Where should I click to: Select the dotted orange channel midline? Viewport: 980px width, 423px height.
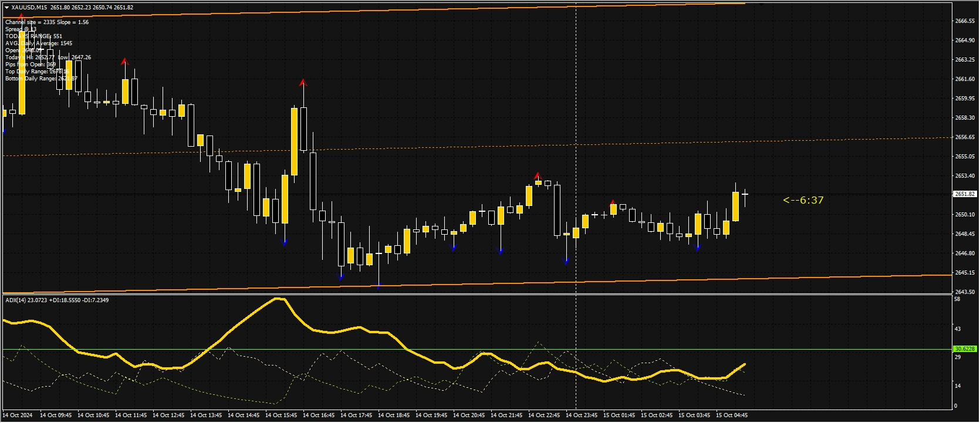tap(477, 147)
